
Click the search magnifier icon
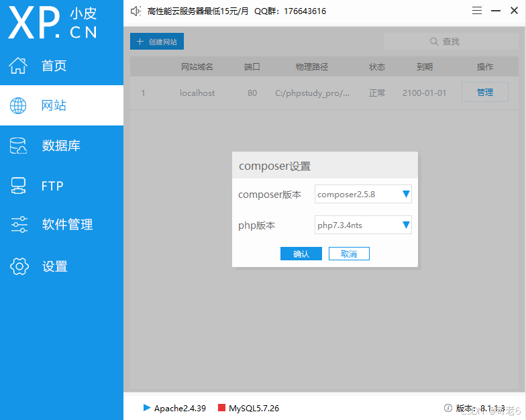tap(433, 42)
